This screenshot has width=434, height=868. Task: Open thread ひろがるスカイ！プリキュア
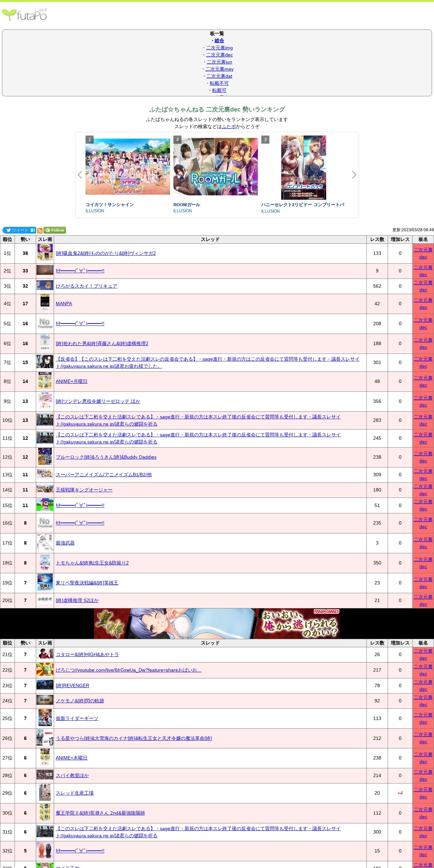click(x=87, y=286)
